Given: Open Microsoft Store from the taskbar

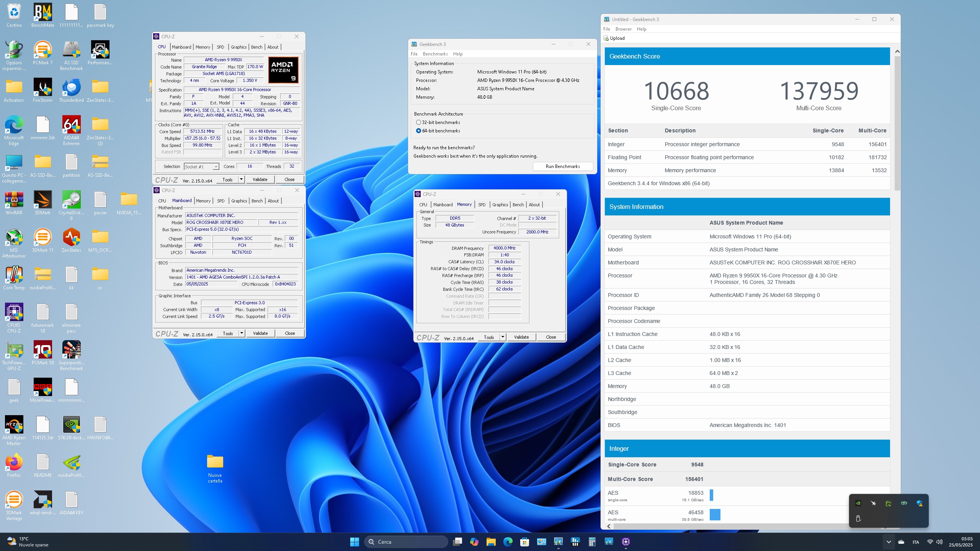Looking at the screenshot, I should point(525,541).
